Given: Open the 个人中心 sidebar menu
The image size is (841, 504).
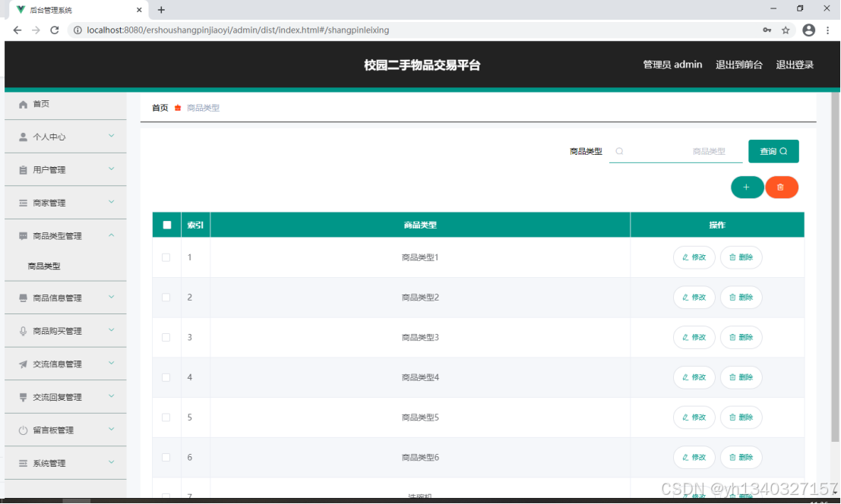Looking at the screenshot, I should pos(65,137).
